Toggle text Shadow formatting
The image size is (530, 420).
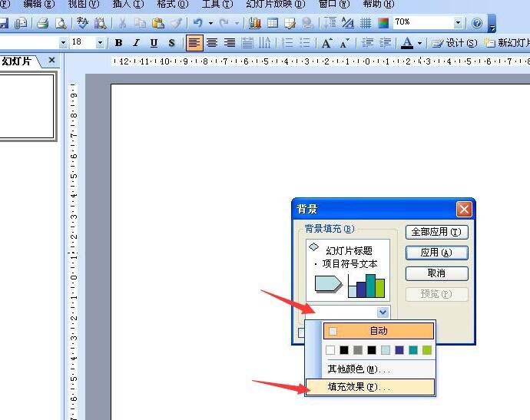pos(172,43)
